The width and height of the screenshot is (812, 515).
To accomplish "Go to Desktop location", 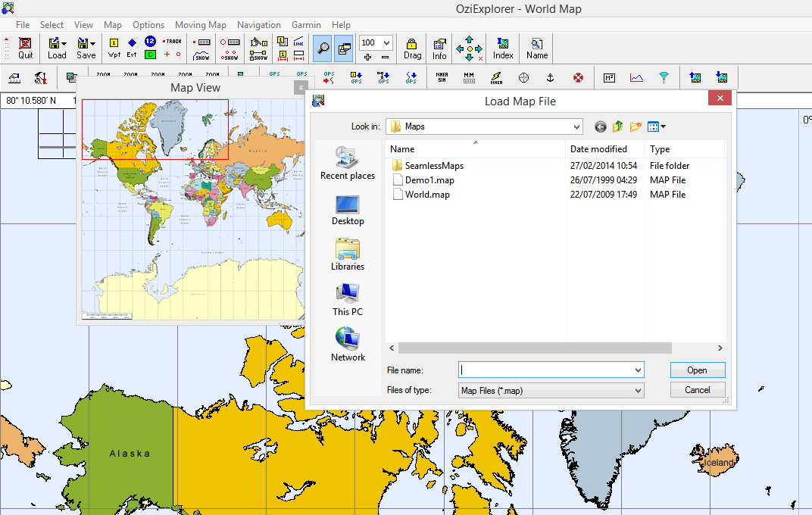I will point(348,210).
